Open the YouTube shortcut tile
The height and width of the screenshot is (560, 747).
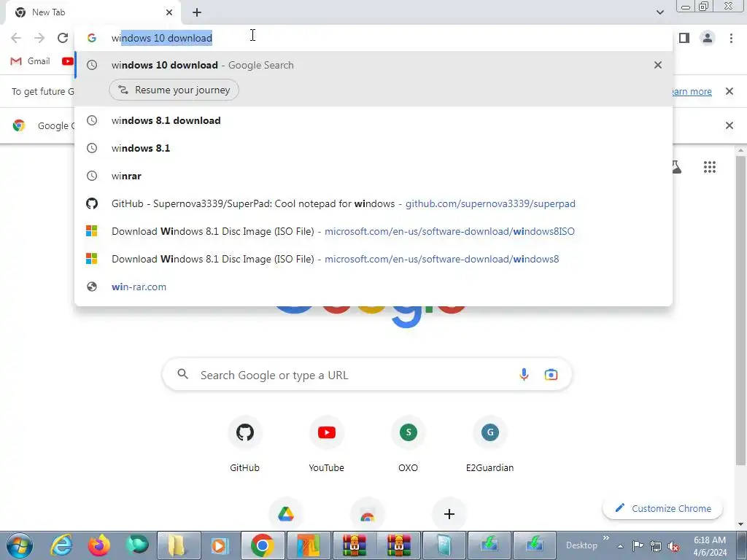pos(326,444)
